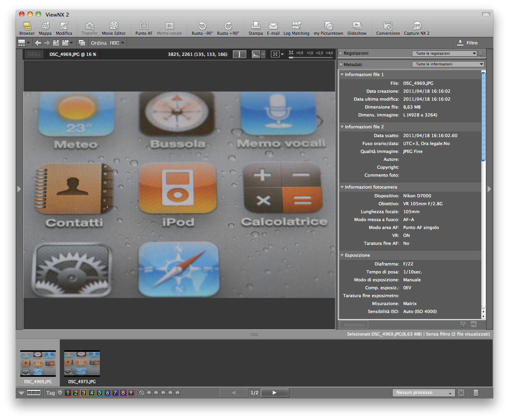
Task: Show the Punto AF focus point
Action: 144,28
